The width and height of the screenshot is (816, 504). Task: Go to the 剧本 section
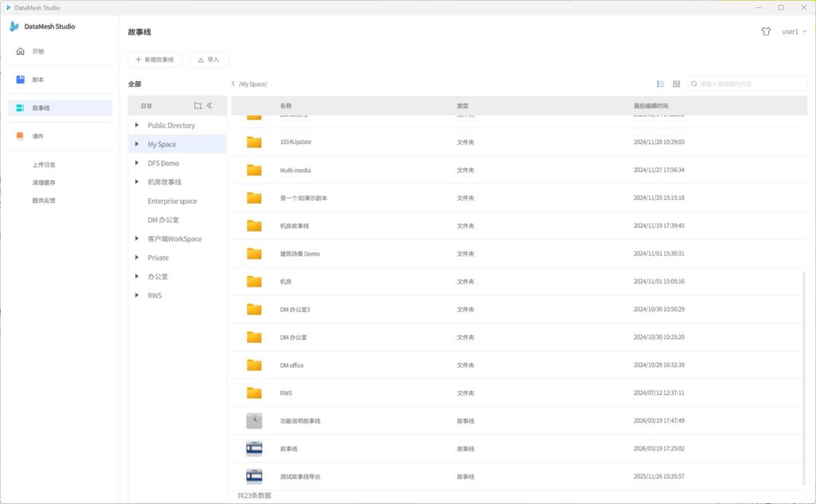[x=38, y=80]
